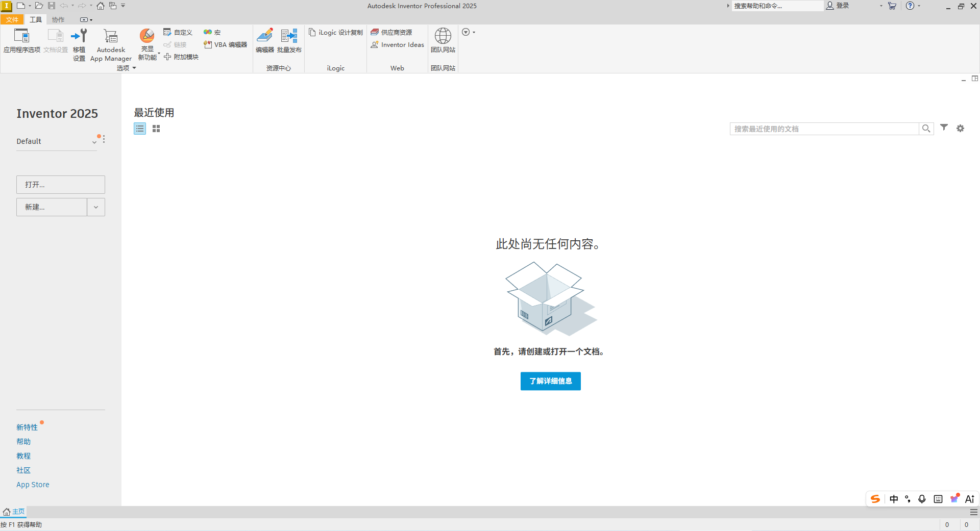Open the 宏 (Macros) dialog

(211, 32)
